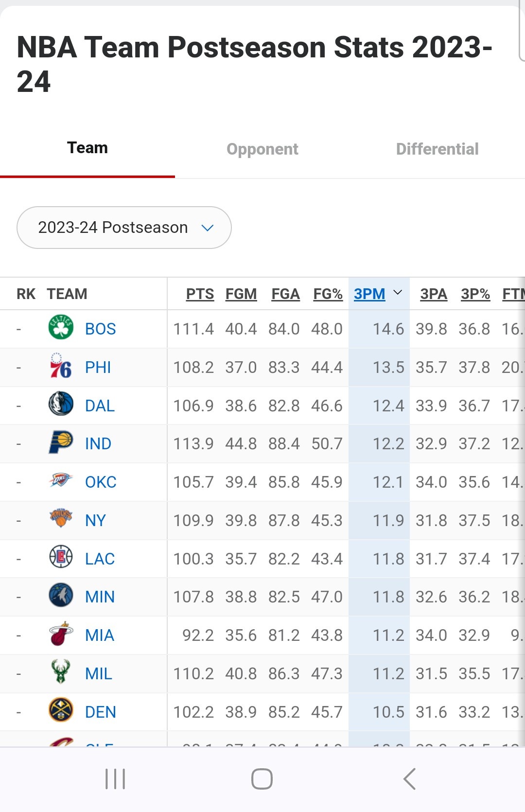Tap the New York Knicks logo
Image resolution: width=525 pixels, height=812 pixels.
[61, 518]
